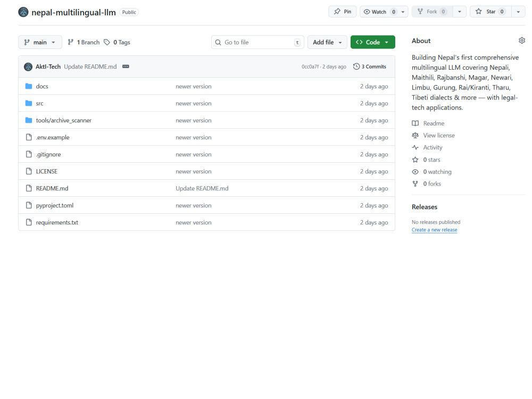Click the README.md file icon

click(x=29, y=188)
